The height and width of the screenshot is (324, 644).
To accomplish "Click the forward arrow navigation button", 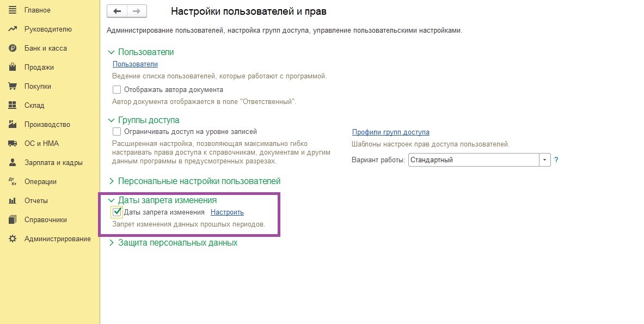I will point(137,11).
